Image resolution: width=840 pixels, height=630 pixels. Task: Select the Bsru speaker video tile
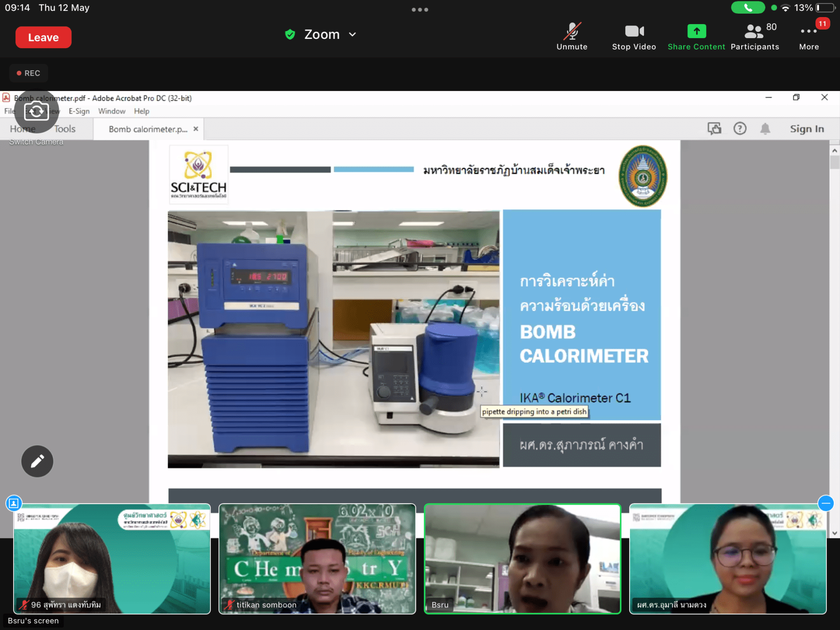point(522,559)
